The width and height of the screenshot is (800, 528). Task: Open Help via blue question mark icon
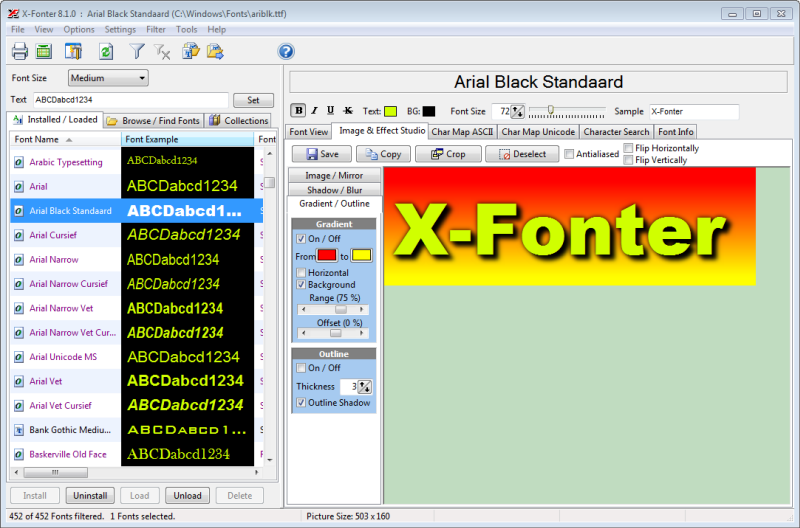click(286, 52)
